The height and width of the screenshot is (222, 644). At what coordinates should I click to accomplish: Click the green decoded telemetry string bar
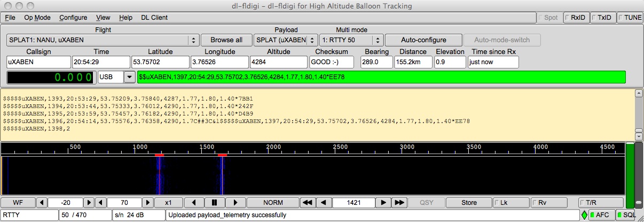click(381, 77)
